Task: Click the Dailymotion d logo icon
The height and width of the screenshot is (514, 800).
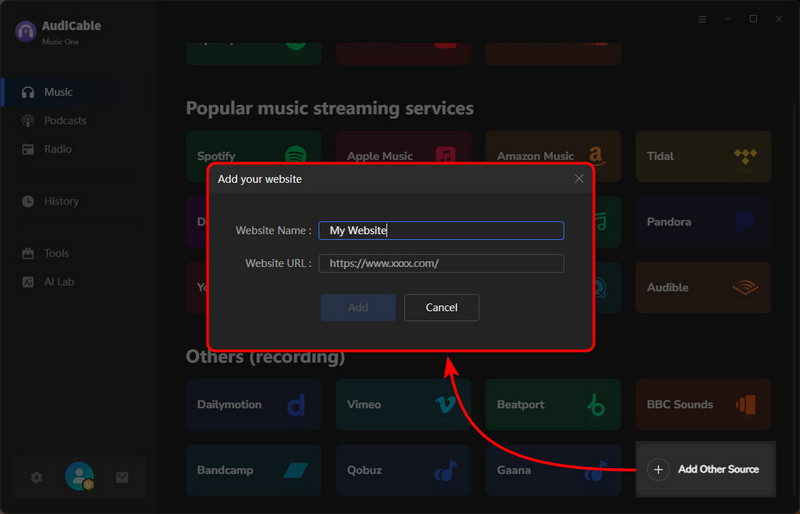Action: pos(296,404)
